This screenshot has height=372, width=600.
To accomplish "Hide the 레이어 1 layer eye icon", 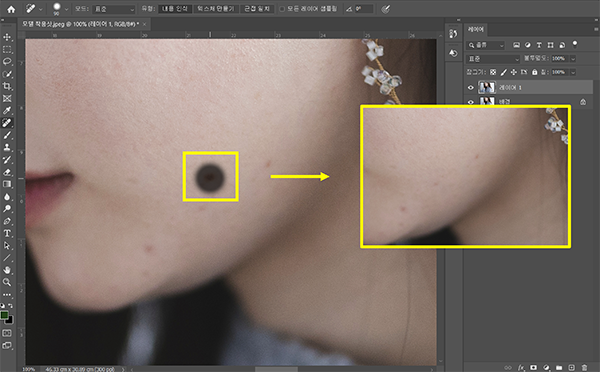I will pos(471,88).
